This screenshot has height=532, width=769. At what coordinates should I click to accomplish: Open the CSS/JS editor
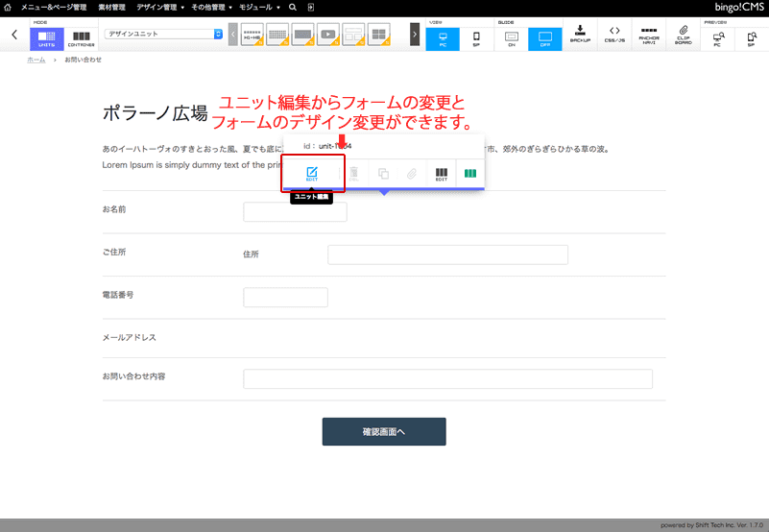pos(614,34)
